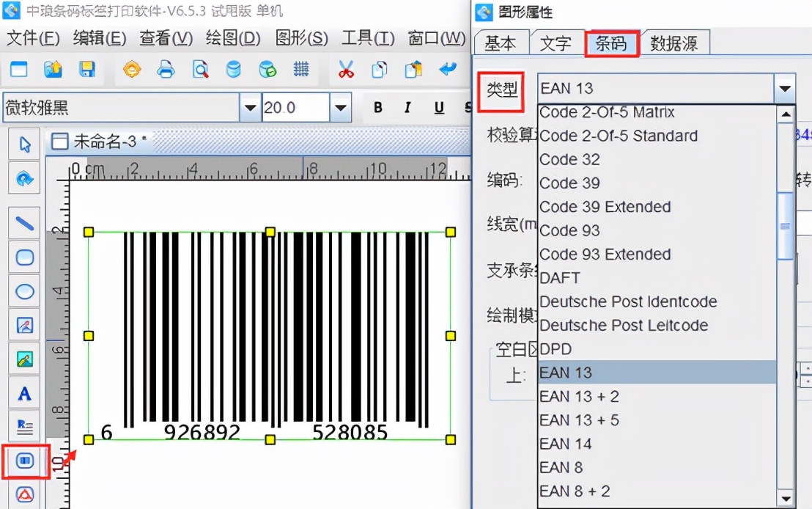Screen dimensions: 812x509
Task: Select the Line drawing tool
Action: pyautogui.click(x=24, y=224)
